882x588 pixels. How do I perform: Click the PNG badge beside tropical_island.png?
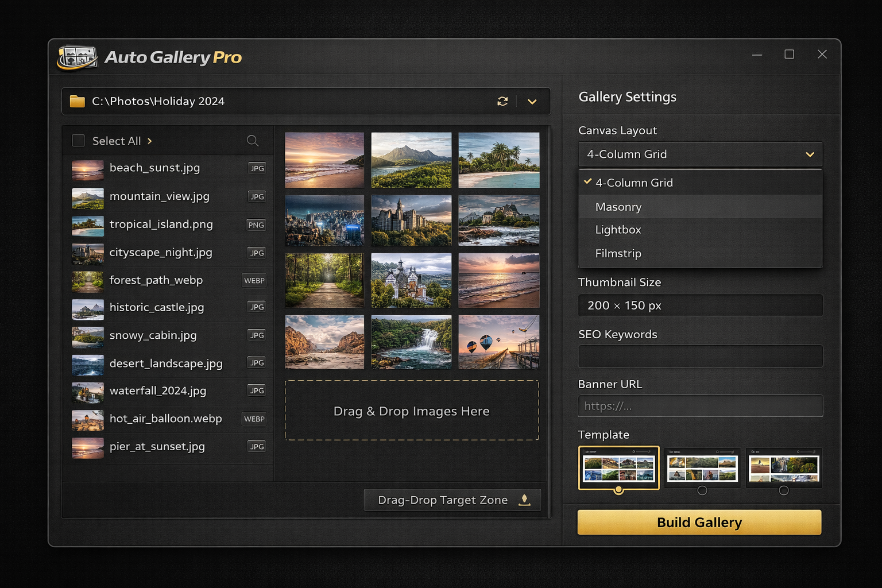(256, 225)
